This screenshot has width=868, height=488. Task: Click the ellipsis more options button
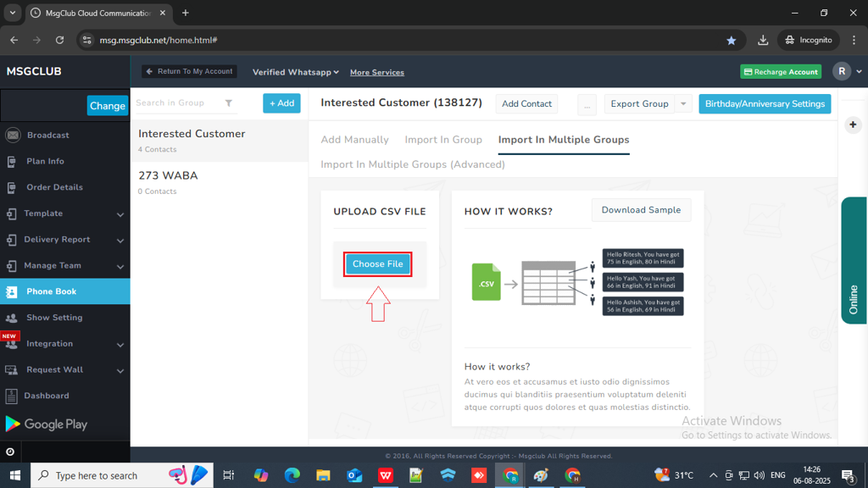tap(587, 104)
